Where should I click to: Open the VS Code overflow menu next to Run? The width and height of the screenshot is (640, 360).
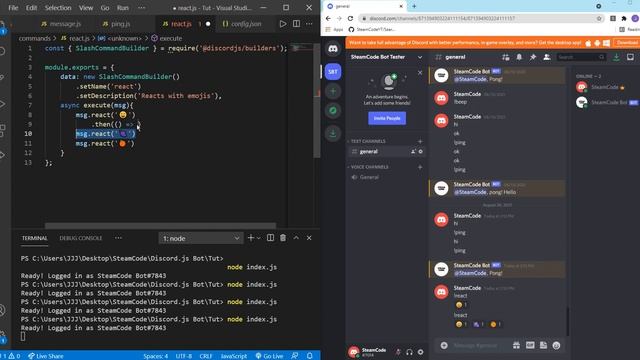(141, 8)
